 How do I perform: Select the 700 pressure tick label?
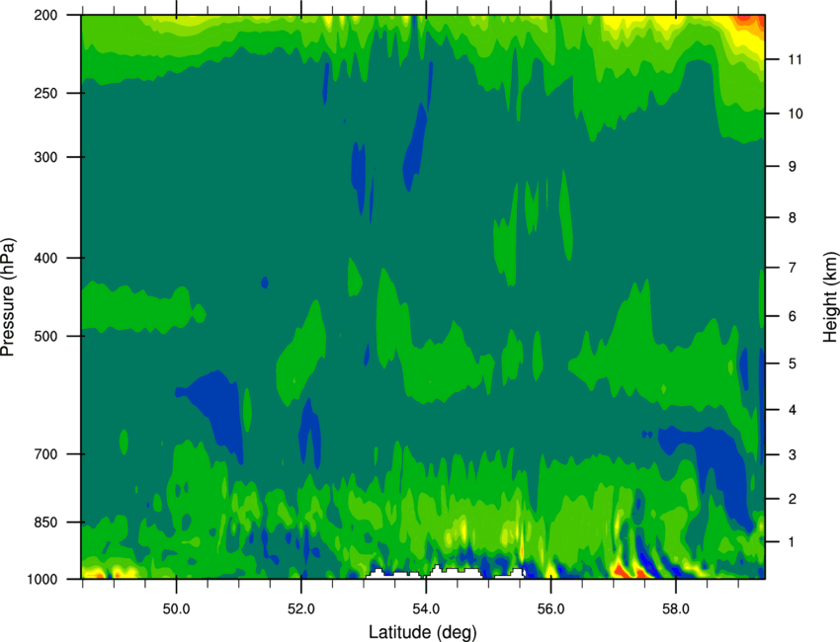pos(45,454)
